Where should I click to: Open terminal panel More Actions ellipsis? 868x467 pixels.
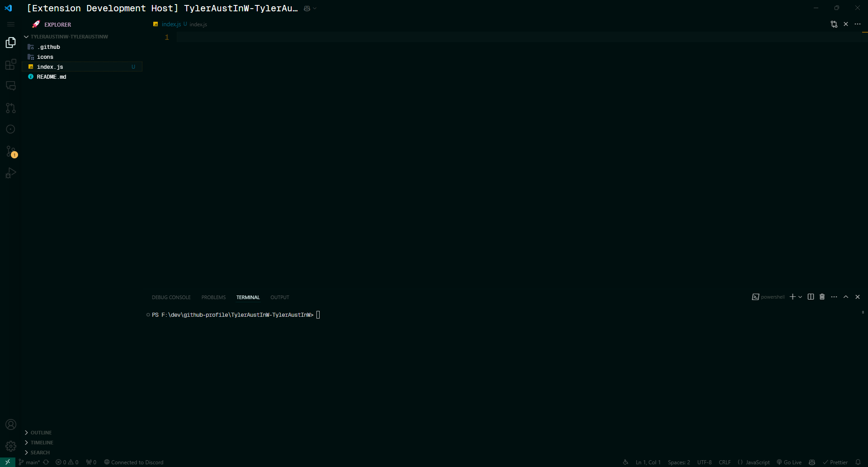[834, 297]
